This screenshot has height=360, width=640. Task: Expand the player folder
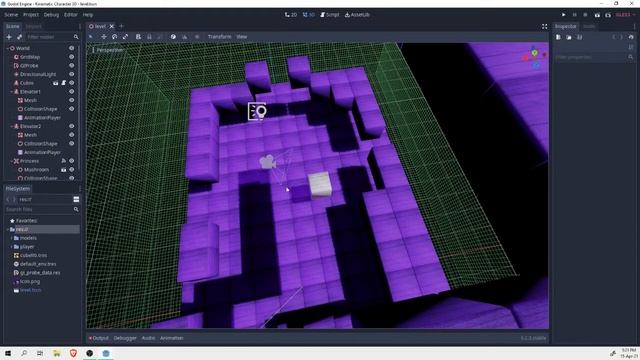[11, 247]
